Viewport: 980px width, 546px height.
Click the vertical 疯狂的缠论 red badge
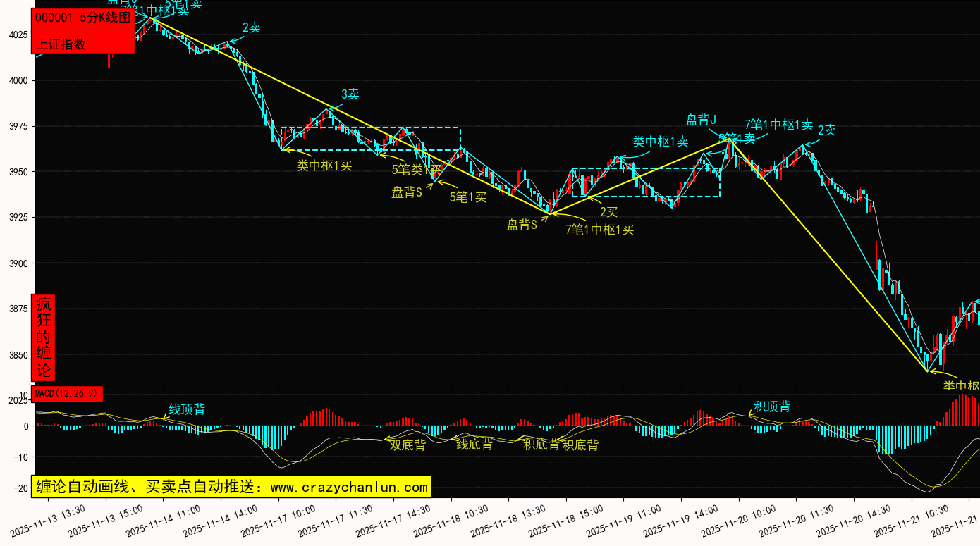pos(44,337)
